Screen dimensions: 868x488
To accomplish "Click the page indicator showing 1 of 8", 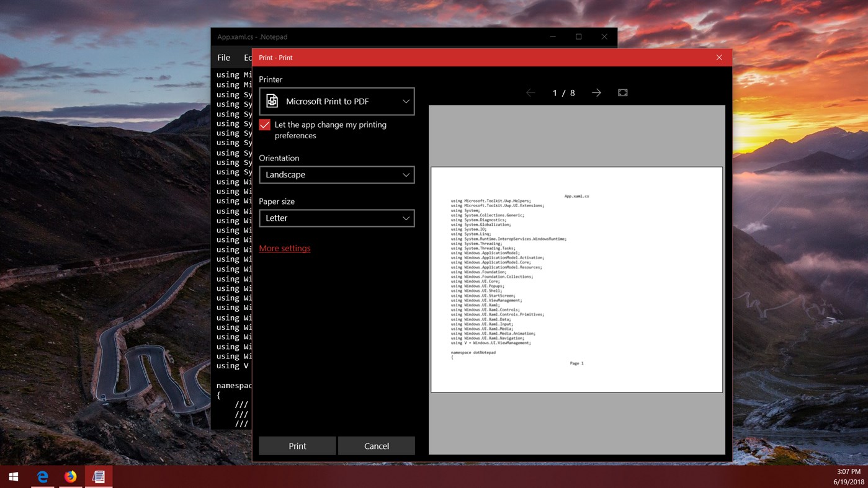I will pyautogui.click(x=563, y=92).
